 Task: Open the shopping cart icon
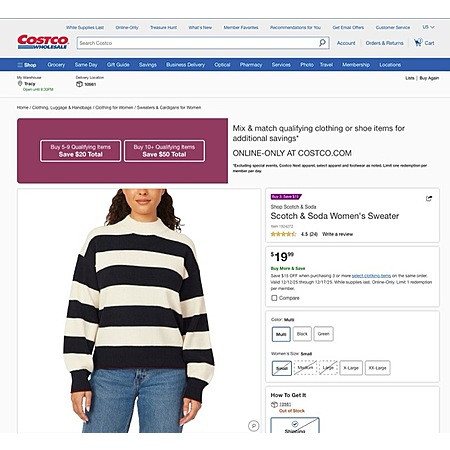click(418, 42)
